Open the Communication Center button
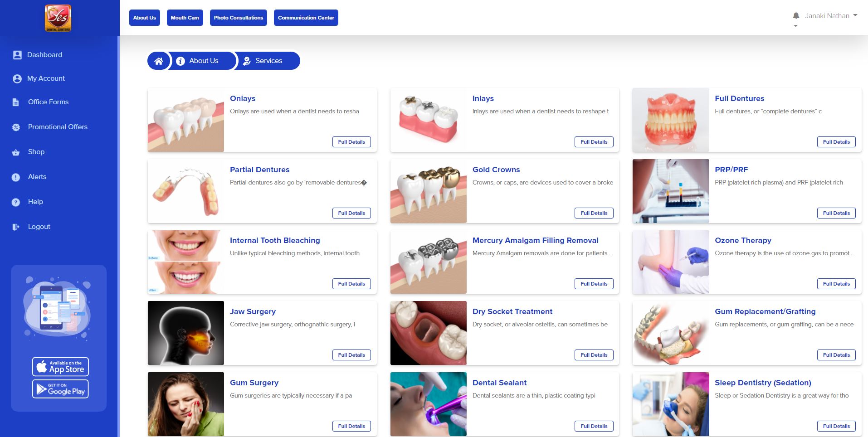868x437 pixels. pos(306,18)
